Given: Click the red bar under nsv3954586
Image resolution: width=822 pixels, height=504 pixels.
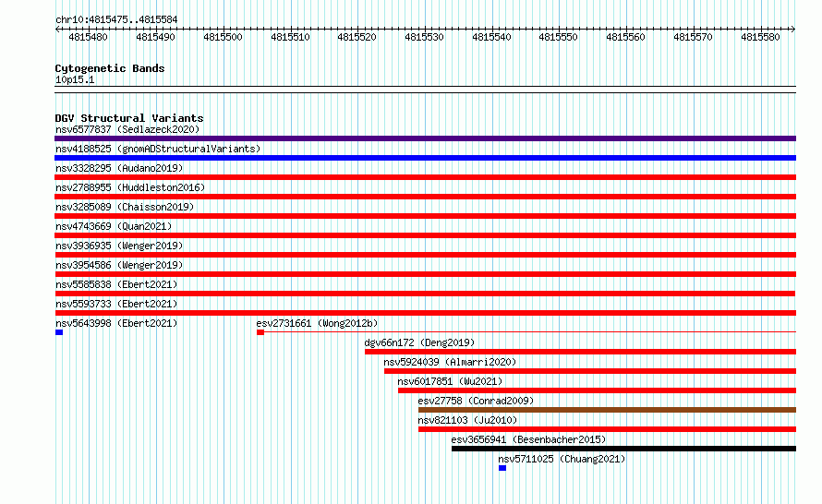Looking at the screenshot, I should tap(425, 274).
